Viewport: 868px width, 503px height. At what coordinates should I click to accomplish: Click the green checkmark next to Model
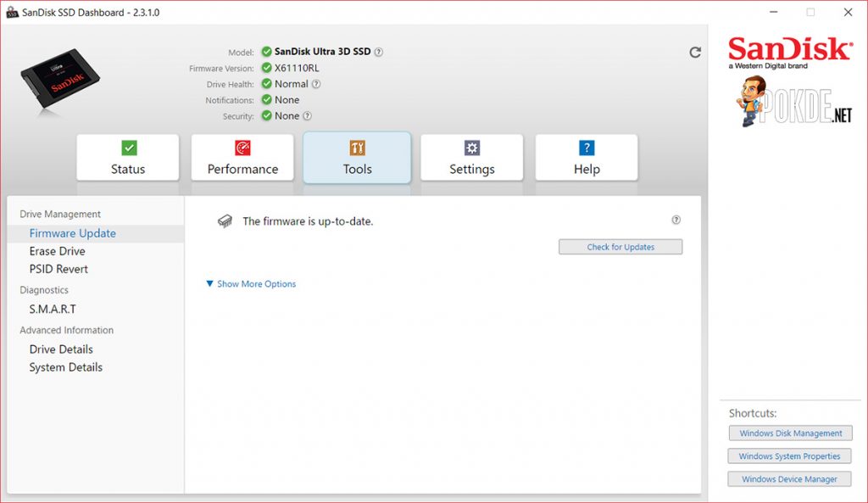click(267, 52)
